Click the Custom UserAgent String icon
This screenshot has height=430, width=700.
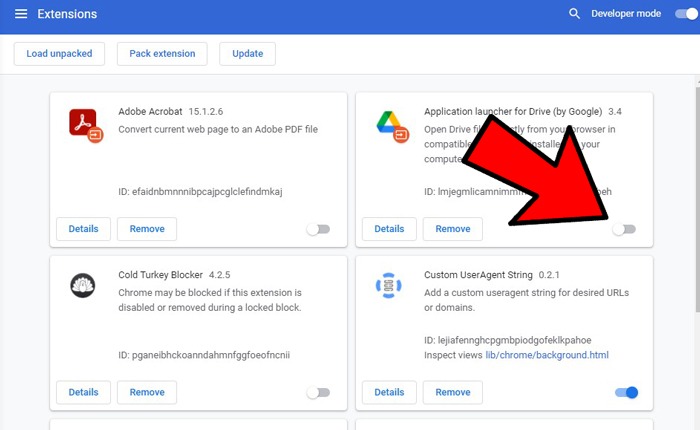point(388,285)
